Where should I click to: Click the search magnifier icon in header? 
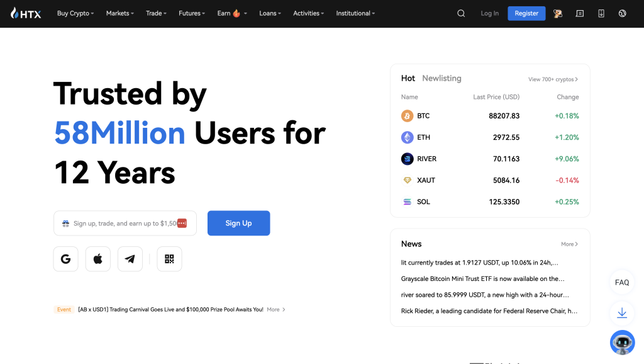coord(461,13)
